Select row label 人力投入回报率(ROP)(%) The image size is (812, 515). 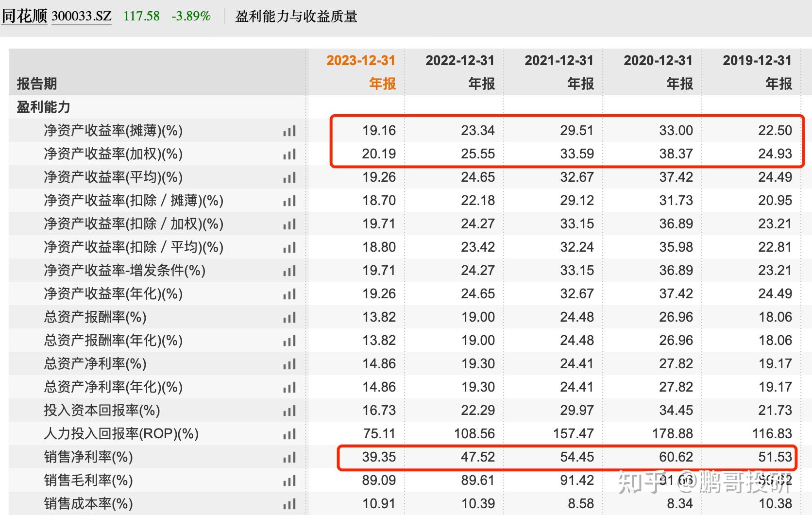pyautogui.click(x=121, y=434)
